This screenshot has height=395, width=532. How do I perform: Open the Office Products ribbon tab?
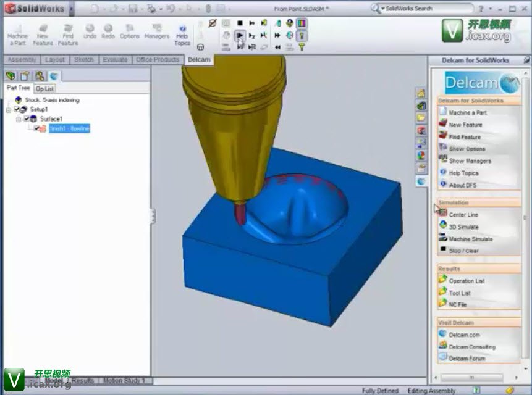[x=158, y=60]
